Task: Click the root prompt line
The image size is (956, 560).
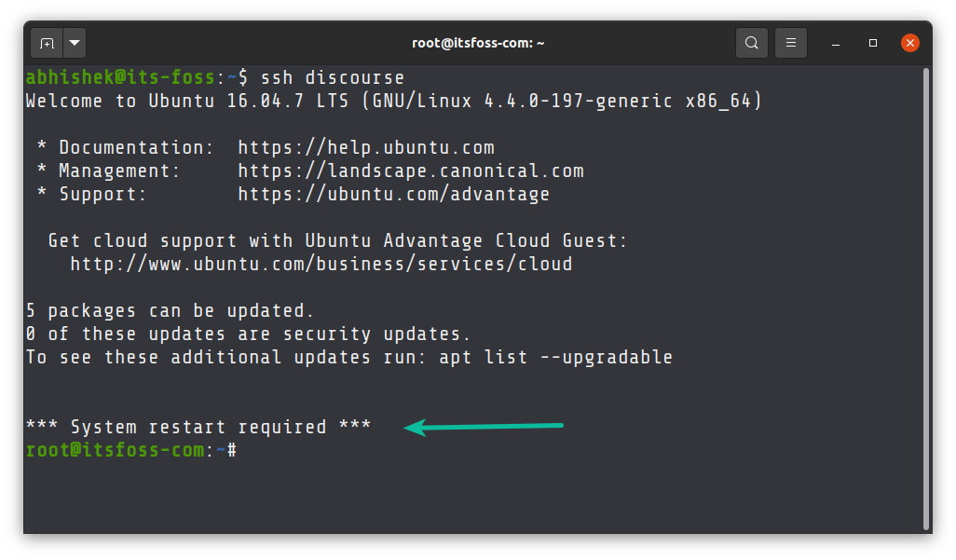Action: coord(130,449)
